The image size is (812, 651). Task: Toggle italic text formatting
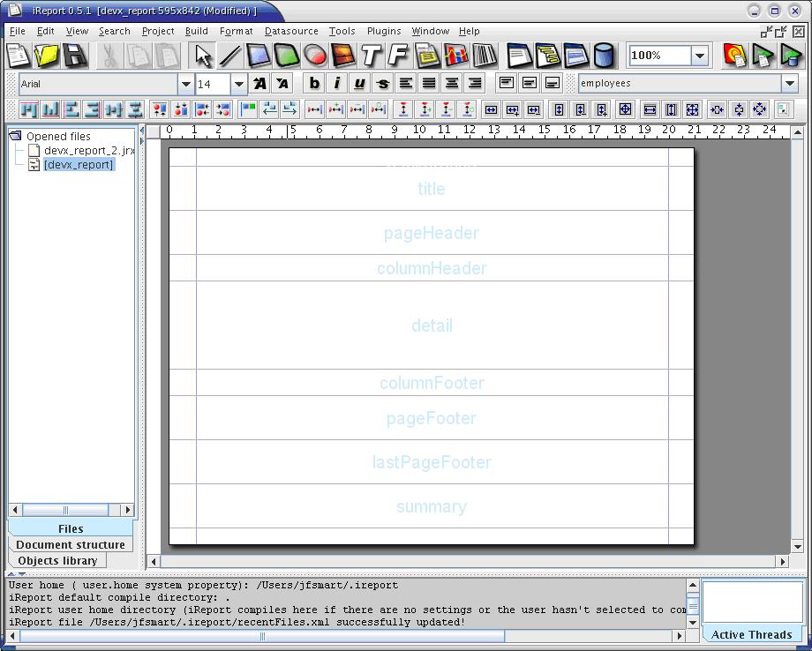coord(337,84)
